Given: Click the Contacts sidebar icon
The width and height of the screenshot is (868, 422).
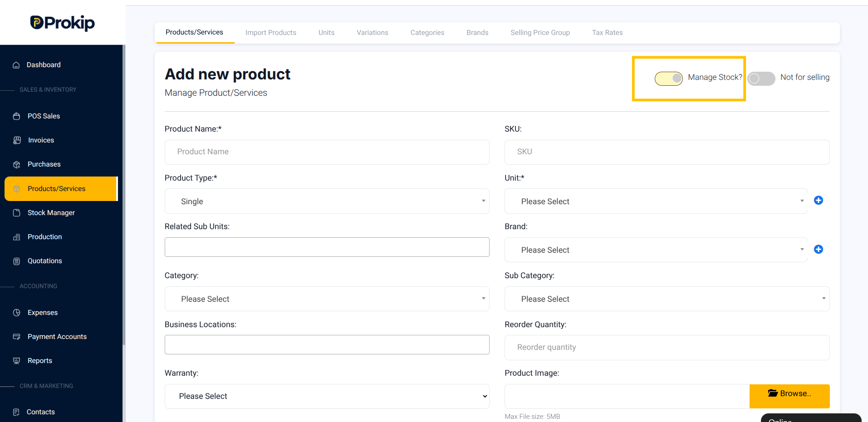Looking at the screenshot, I should pyautogui.click(x=16, y=412).
